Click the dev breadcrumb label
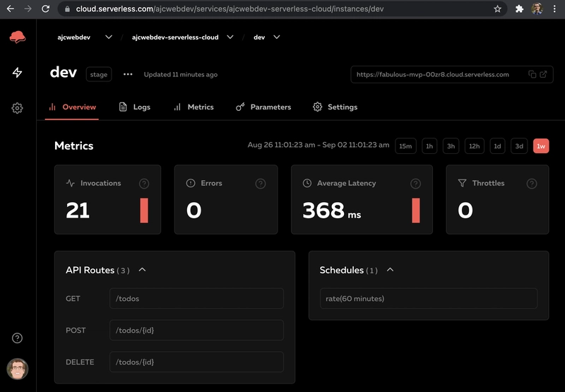Screen dimensions: 565x392 [x=259, y=37]
